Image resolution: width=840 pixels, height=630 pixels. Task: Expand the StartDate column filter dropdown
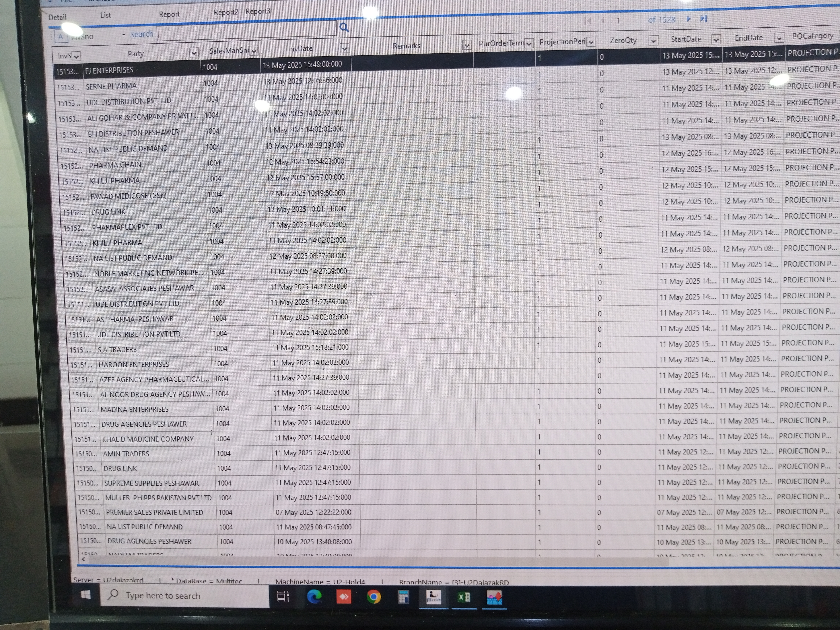716,39
